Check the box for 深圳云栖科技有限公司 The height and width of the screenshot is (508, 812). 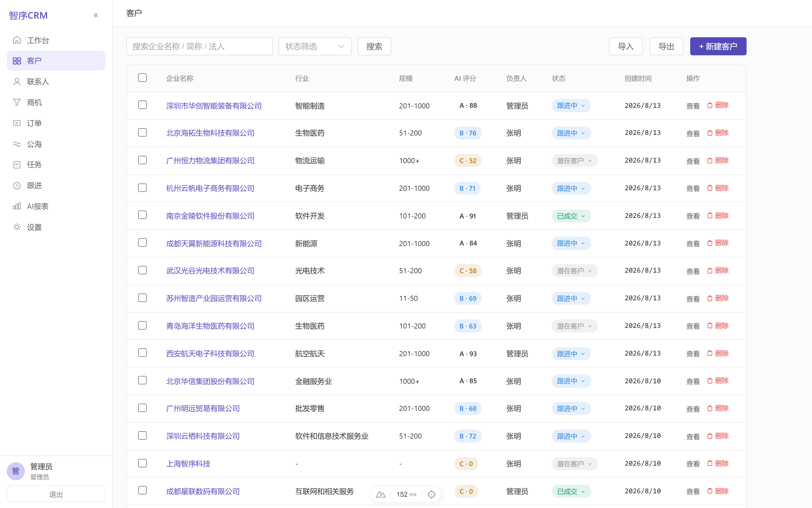coord(142,435)
